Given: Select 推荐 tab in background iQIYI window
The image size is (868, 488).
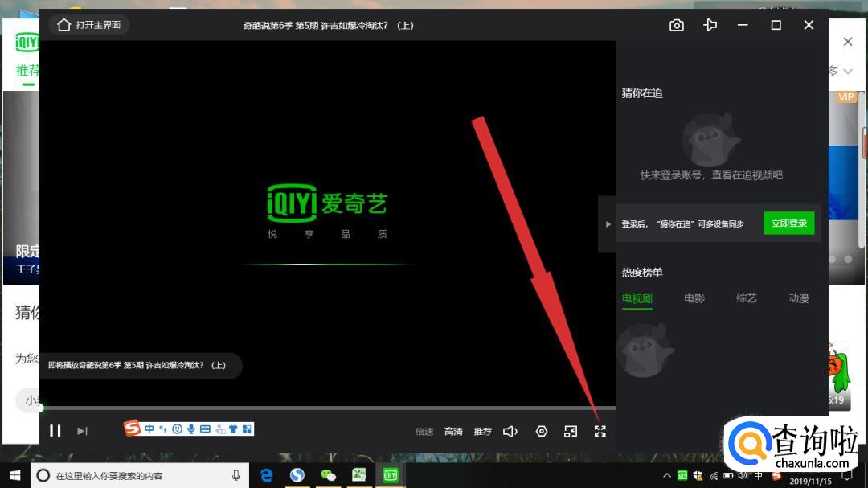Looking at the screenshot, I should [x=27, y=71].
